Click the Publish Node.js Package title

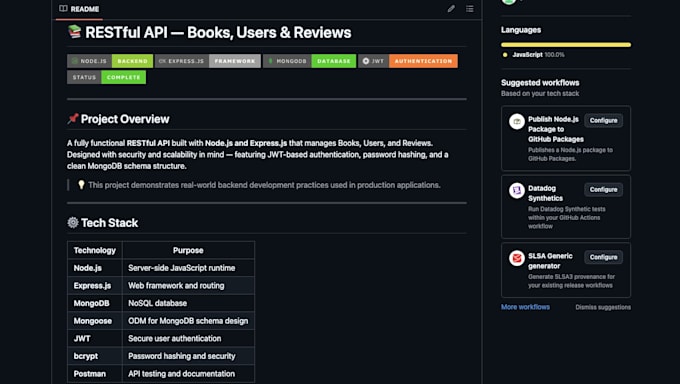pyautogui.click(x=555, y=129)
